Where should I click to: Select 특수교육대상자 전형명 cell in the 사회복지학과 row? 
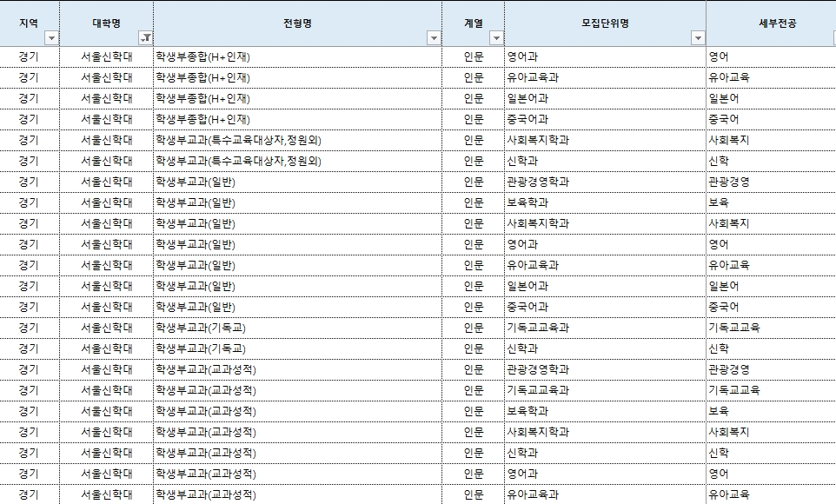[x=238, y=140]
